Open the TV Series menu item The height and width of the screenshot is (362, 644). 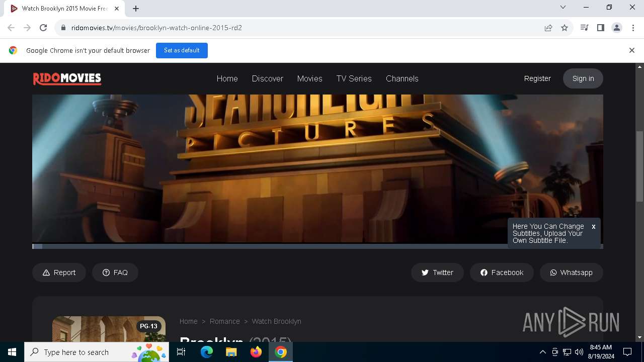pos(354,78)
